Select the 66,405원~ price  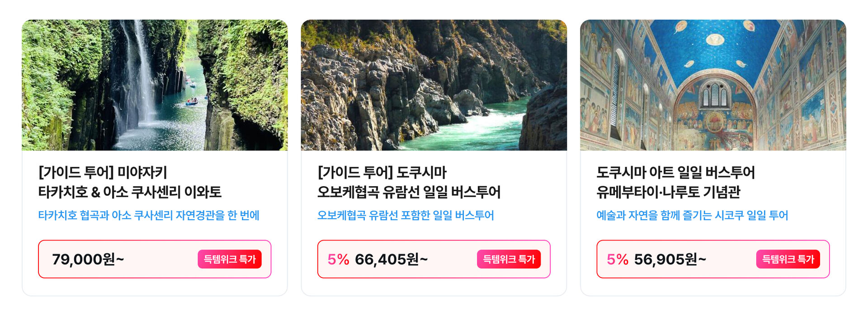(x=392, y=259)
